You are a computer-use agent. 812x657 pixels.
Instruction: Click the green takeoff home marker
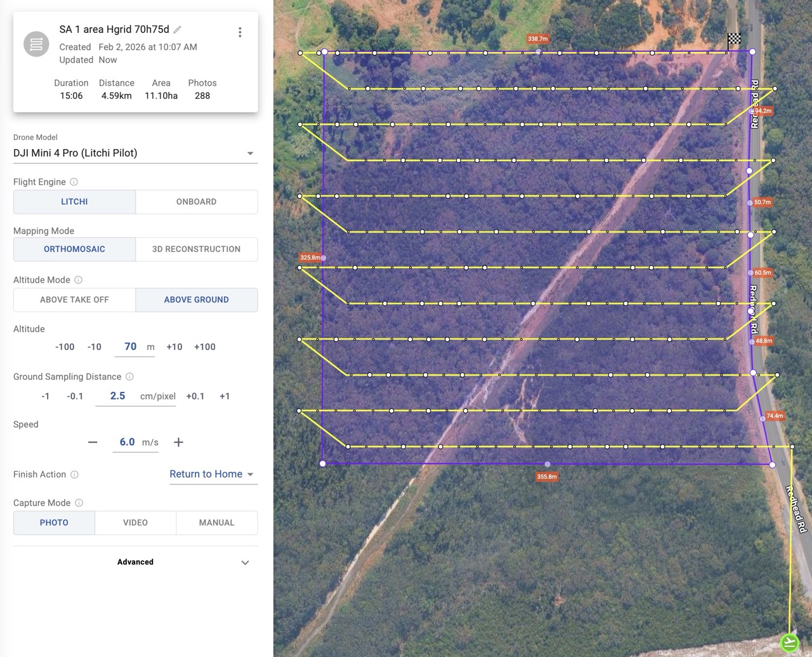tap(789, 642)
